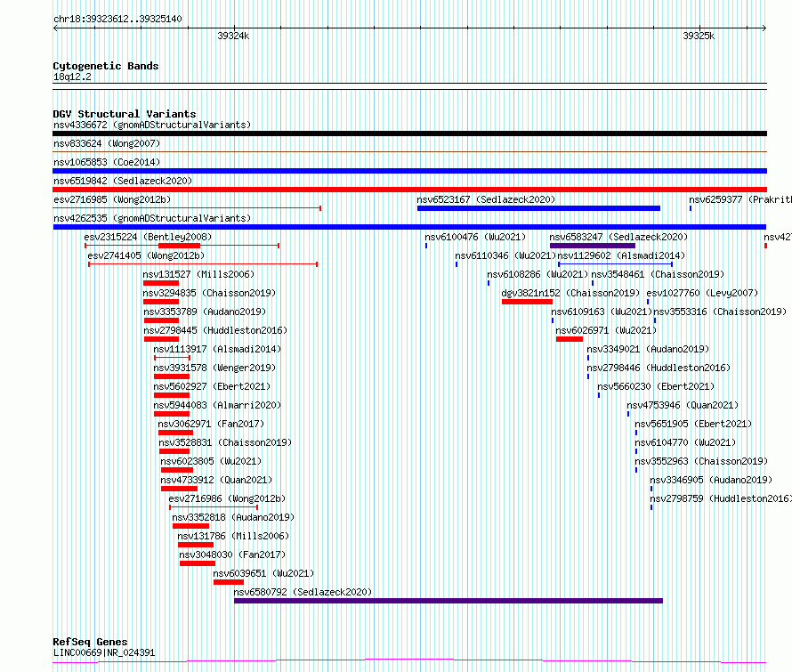Open the esv2741405 (Wong2012b) label
The image size is (792, 672).
(146, 255)
